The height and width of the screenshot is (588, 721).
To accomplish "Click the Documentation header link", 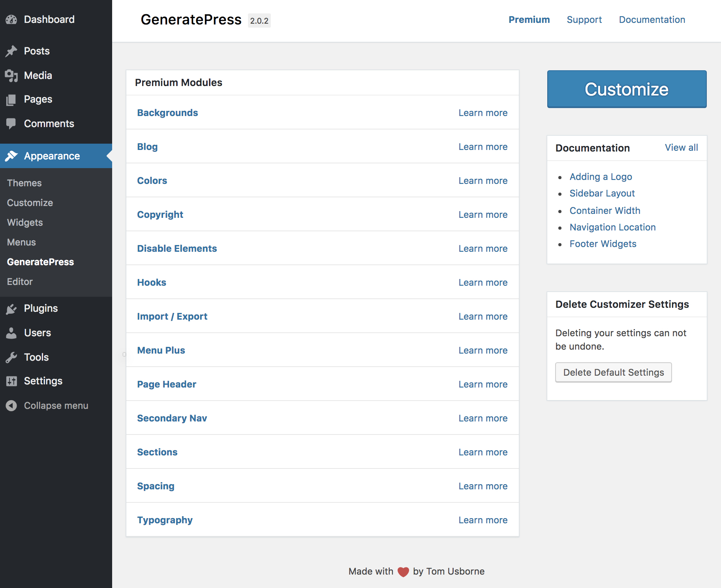I will [x=652, y=20].
